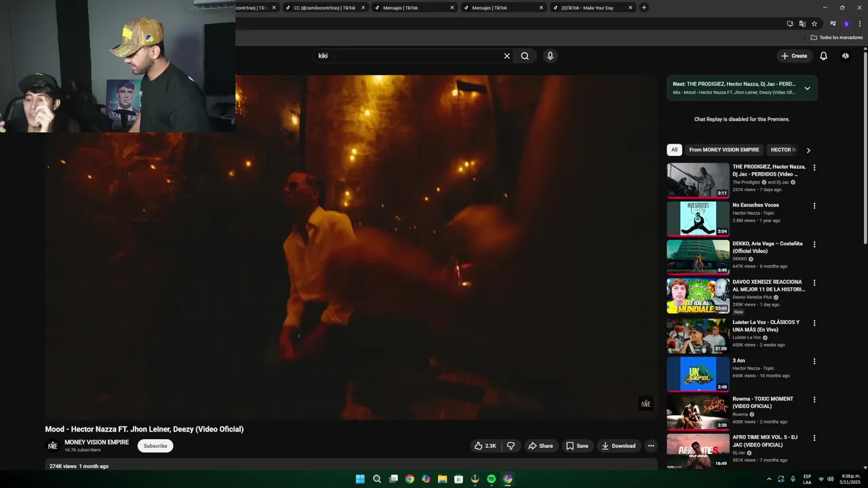Open 'Rowma - TOXIC MOMENT' title link
This screenshot has width=868, height=488.
[x=764, y=403]
